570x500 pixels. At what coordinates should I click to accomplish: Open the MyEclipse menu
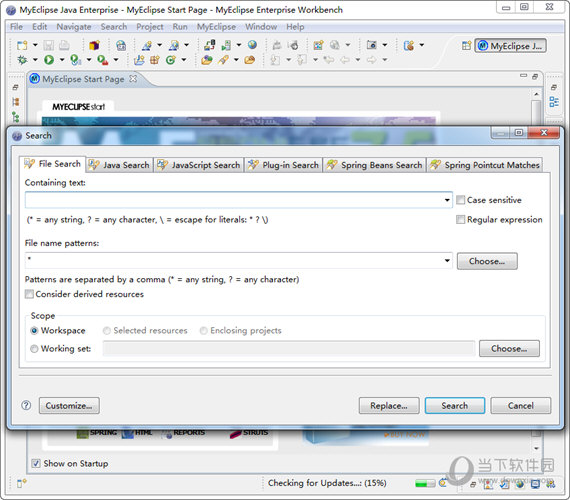click(x=216, y=27)
